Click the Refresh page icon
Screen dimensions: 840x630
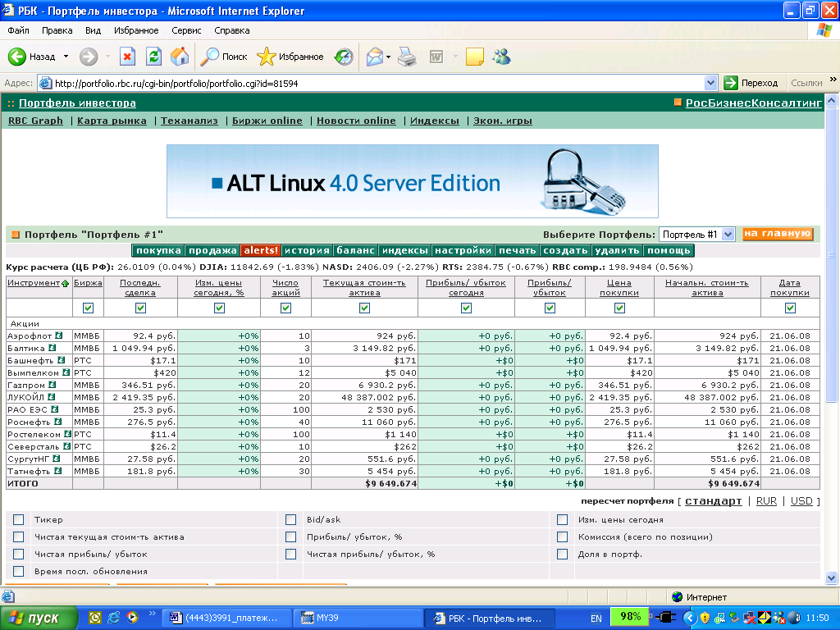point(153,57)
